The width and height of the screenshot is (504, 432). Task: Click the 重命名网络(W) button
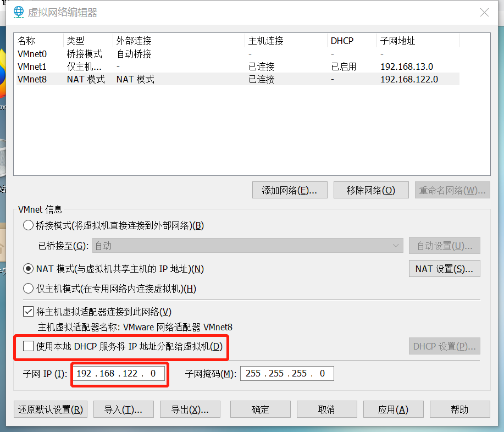[452, 190]
